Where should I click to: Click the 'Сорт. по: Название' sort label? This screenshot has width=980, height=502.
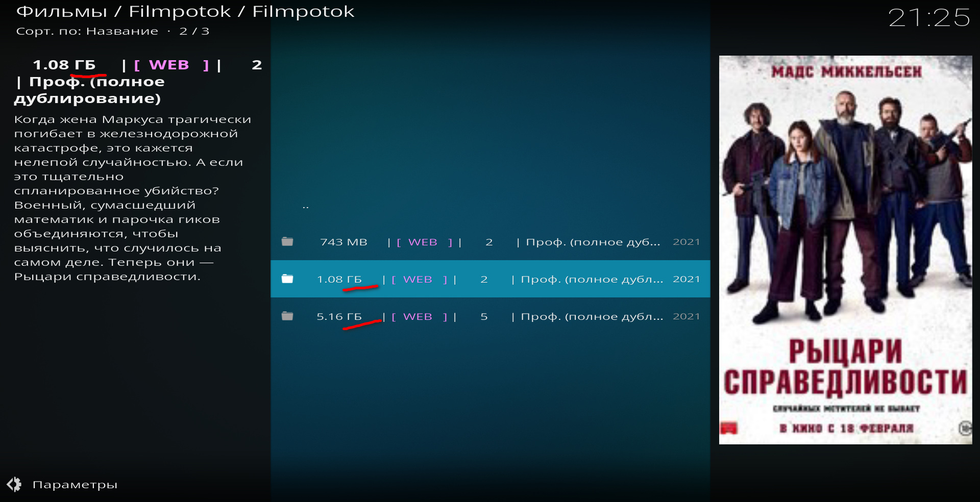click(x=87, y=32)
